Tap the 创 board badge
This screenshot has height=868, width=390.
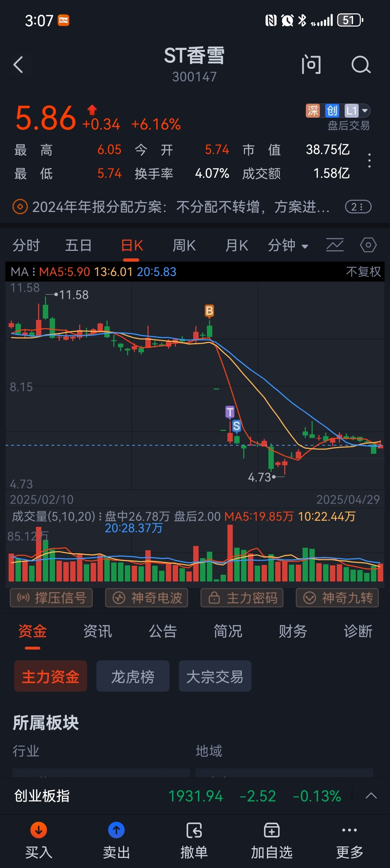pyautogui.click(x=332, y=110)
